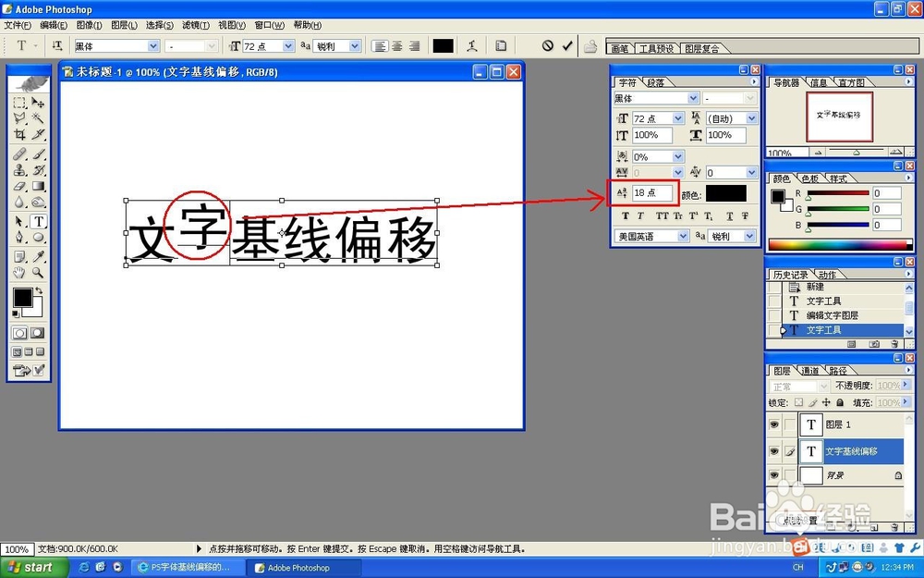The image size is (924, 578).
Task: Select the Path Selection arrow tool
Action: coord(19,221)
